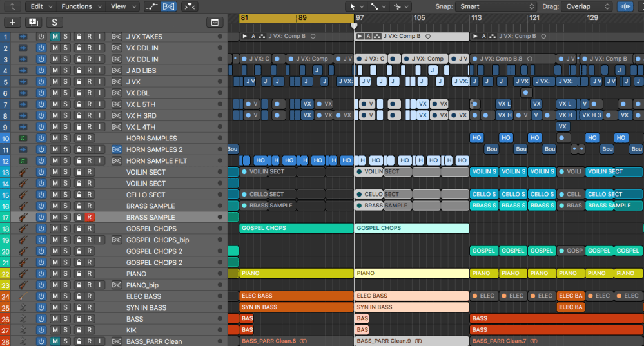Disable record on BRASS SAMPLE track 17
Screen dimensions: 644x346
click(x=90, y=217)
